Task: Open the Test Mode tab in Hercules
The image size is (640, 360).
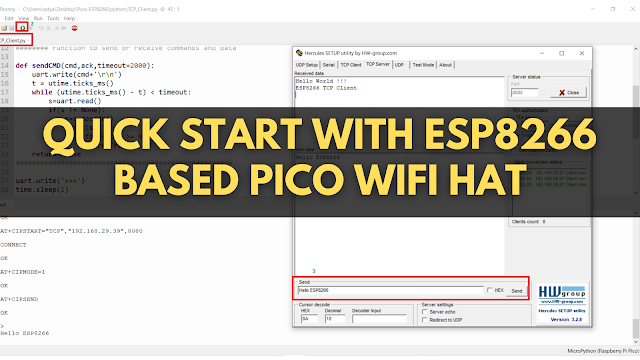Action: click(x=423, y=65)
